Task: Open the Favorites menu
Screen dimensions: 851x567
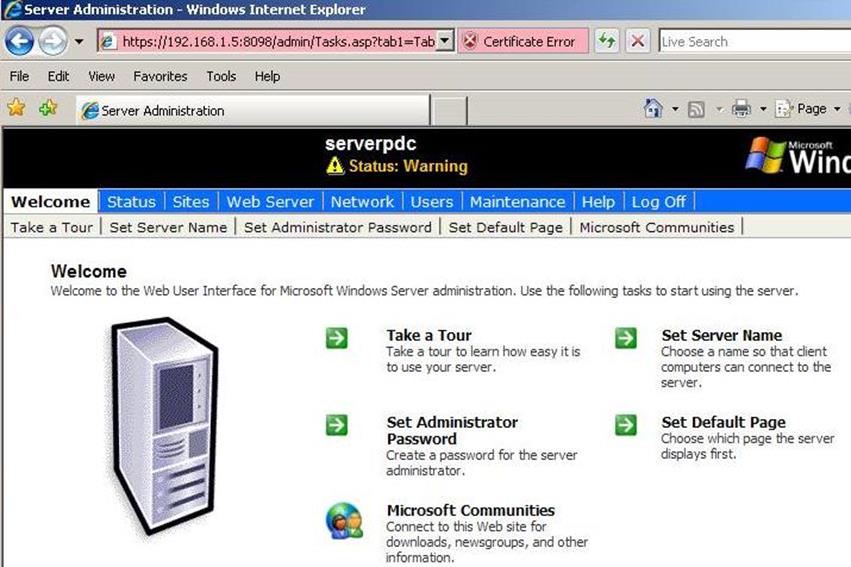Action: 160,76
